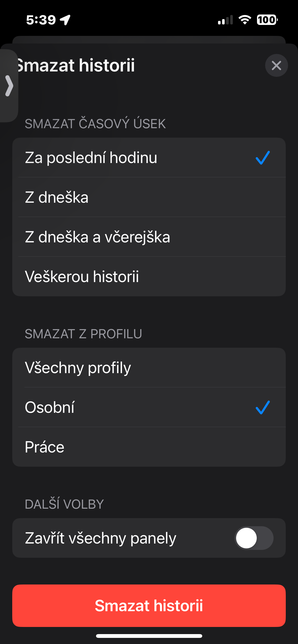Tap the DALŠÍ VOLBY section header
Image resolution: width=298 pixels, height=644 pixels.
coord(64,504)
